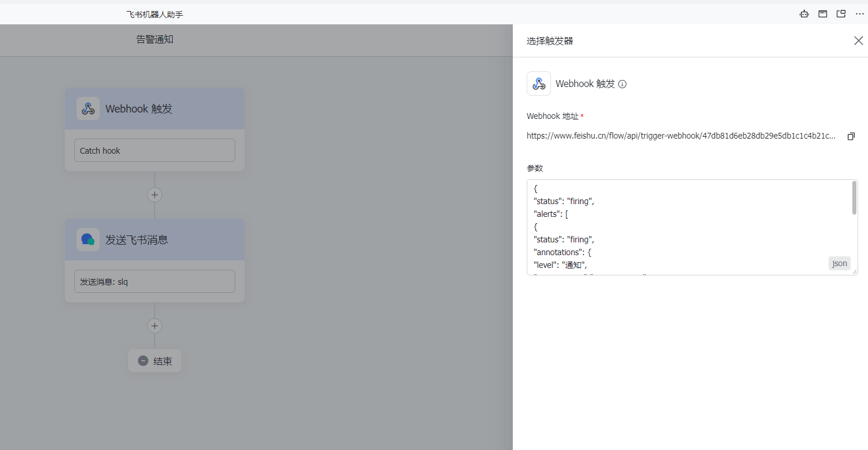This screenshot has height=450, width=868.
Task: Select the 发送飞书消息 node header
Action: (x=155, y=239)
